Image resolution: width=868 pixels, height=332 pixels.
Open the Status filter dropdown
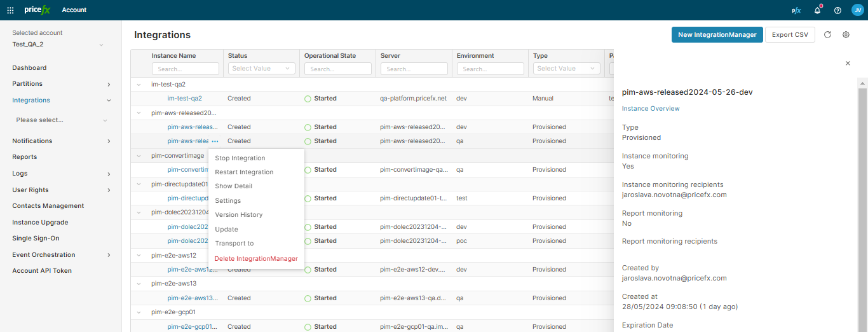pyautogui.click(x=261, y=69)
